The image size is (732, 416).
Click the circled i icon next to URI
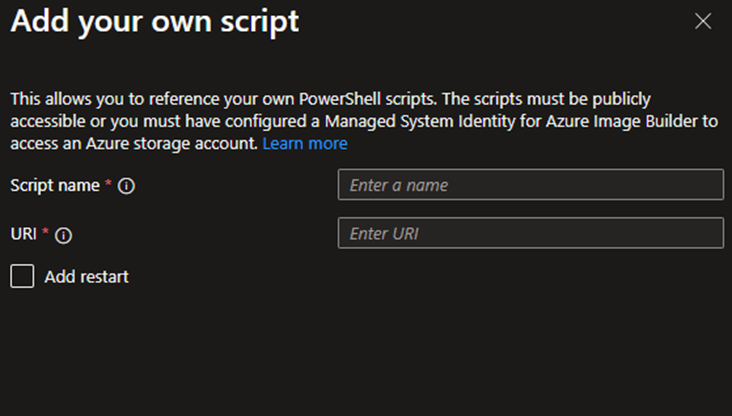pyautogui.click(x=63, y=235)
